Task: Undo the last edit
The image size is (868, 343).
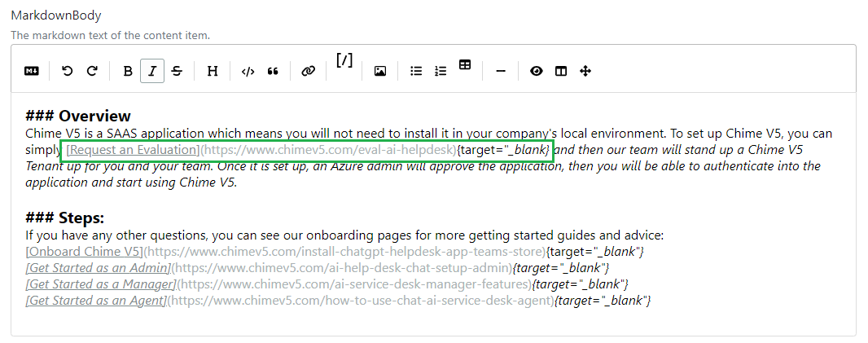Action: [67, 71]
